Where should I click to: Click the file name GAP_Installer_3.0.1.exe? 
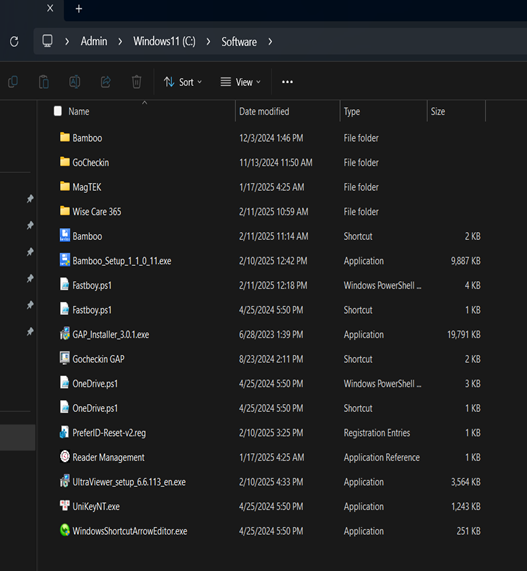[111, 334]
